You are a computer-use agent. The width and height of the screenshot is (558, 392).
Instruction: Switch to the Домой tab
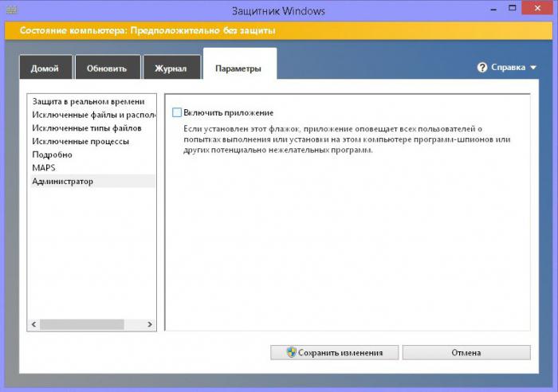click(x=45, y=68)
